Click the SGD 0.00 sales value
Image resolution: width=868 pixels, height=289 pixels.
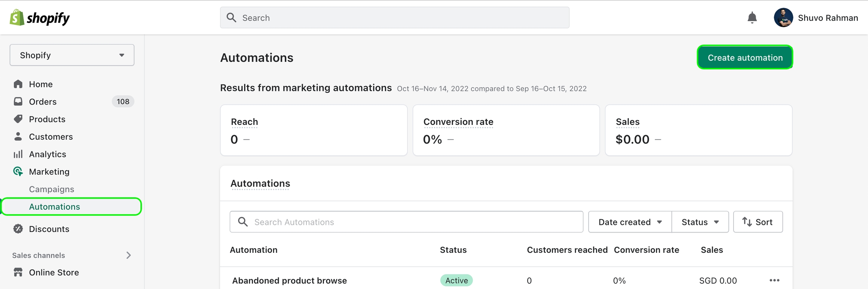tap(718, 280)
